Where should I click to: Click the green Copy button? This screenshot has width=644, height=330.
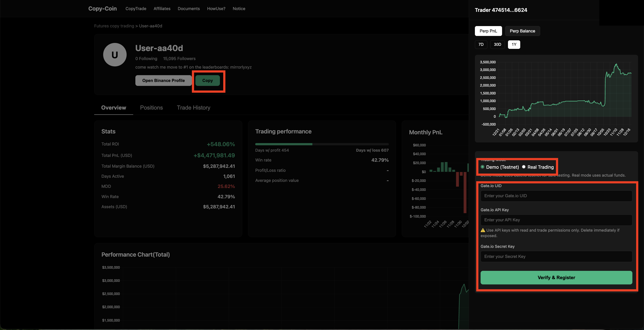tap(207, 80)
